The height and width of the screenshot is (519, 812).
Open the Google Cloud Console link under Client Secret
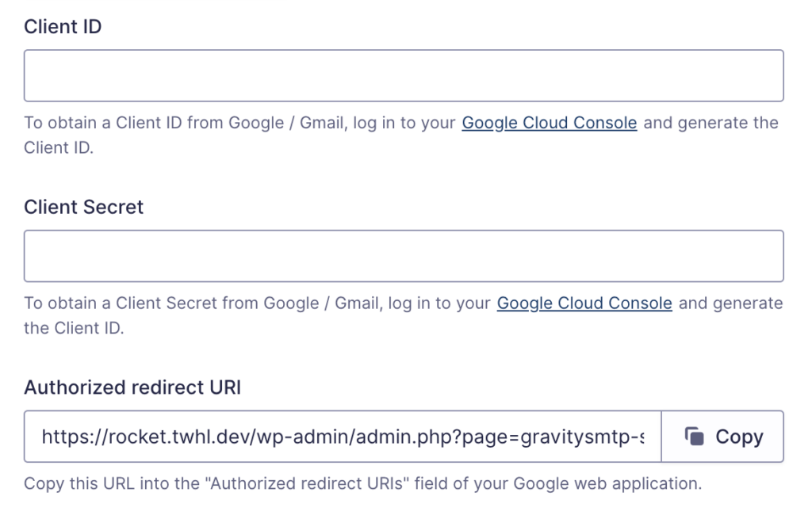click(x=584, y=303)
